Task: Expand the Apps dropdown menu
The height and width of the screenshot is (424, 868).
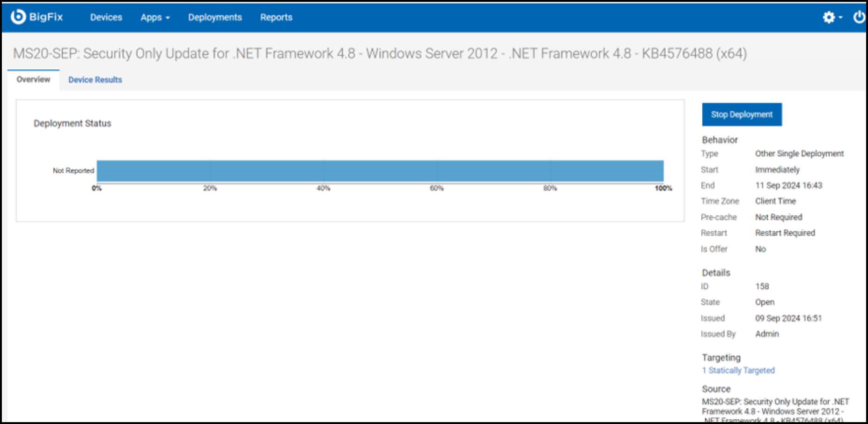Action: [155, 17]
